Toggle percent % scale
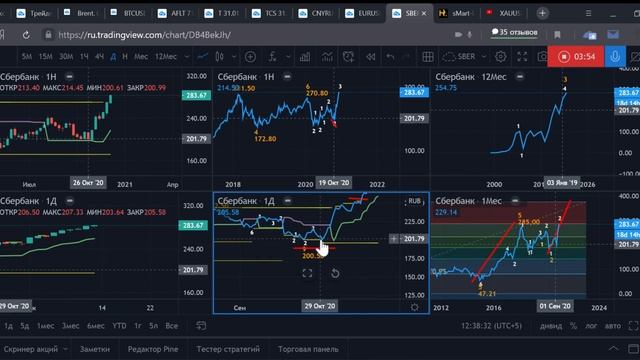Image resolution: width=640 pixels, height=360 pixels. tap(573, 326)
